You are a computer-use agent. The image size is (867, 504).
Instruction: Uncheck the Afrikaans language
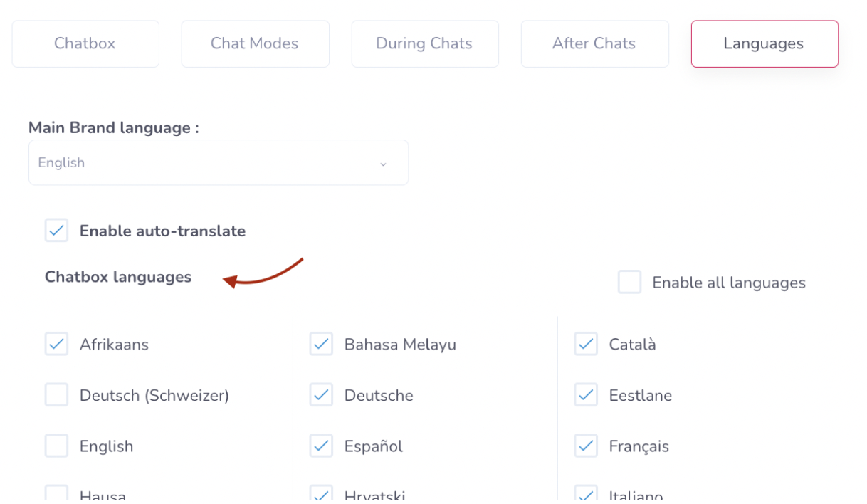coord(57,344)
